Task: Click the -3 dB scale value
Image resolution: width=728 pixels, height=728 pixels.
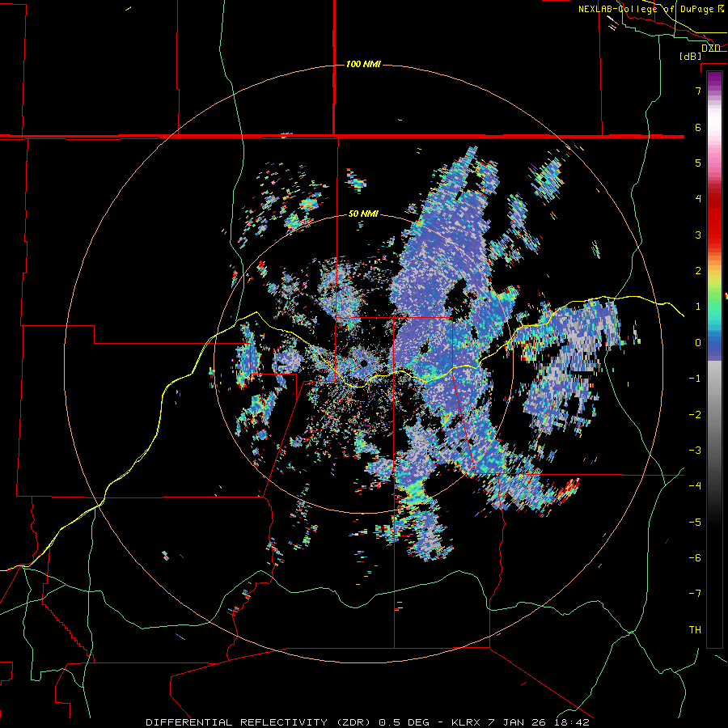Action: [x=695, y=450]
